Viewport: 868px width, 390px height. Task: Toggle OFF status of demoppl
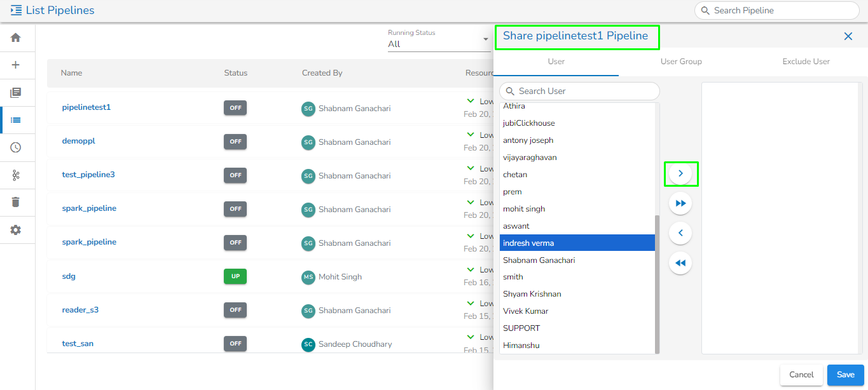[235, 142]
